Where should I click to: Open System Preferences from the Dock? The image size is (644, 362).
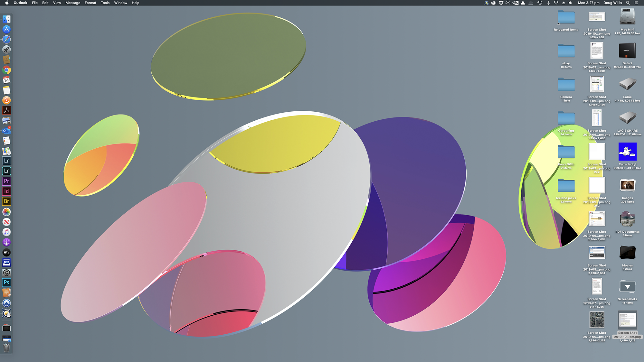[x=6, y=273]
